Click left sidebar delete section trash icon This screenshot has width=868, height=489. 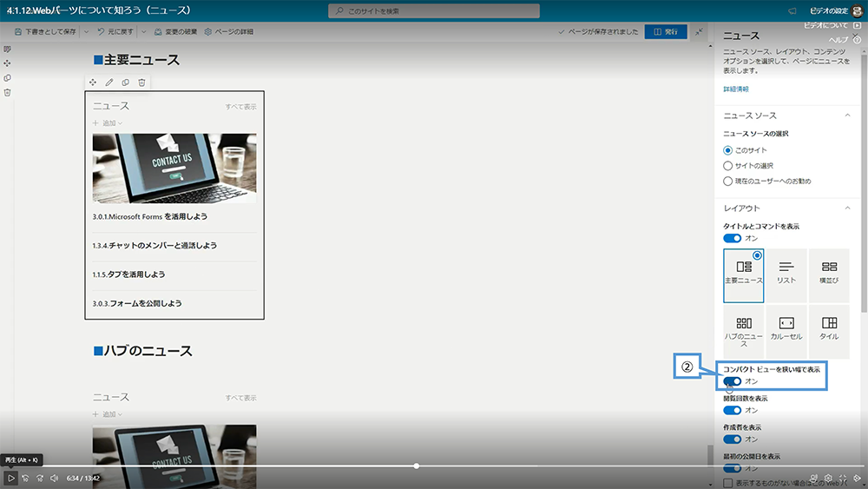tap(7, 92)
